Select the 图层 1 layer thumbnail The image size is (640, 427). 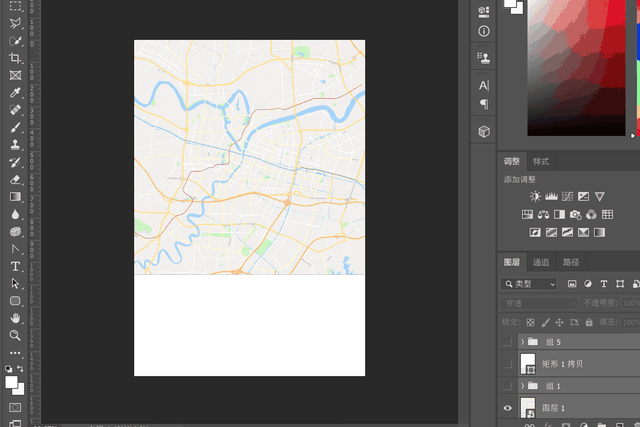pos(528,408)
